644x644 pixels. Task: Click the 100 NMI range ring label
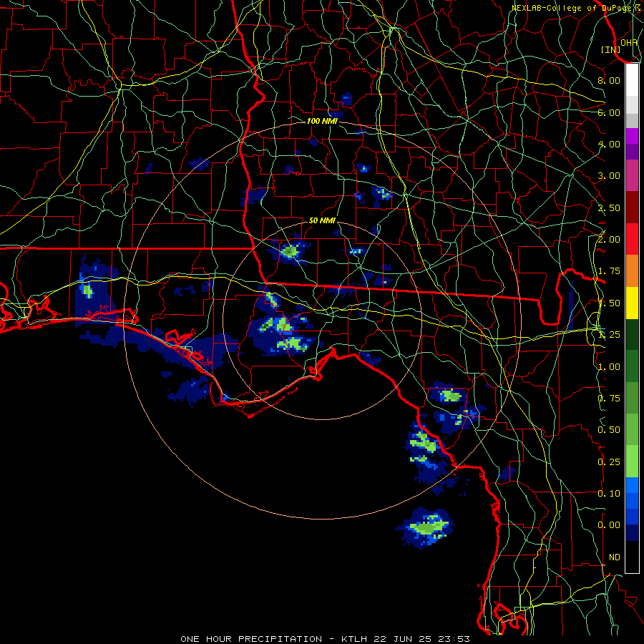coord(322,121)
